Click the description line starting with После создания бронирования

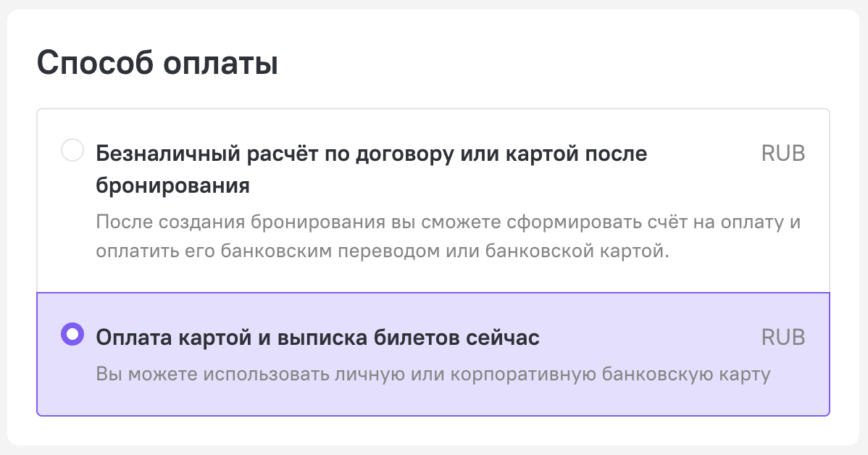[x=448, y=222]
